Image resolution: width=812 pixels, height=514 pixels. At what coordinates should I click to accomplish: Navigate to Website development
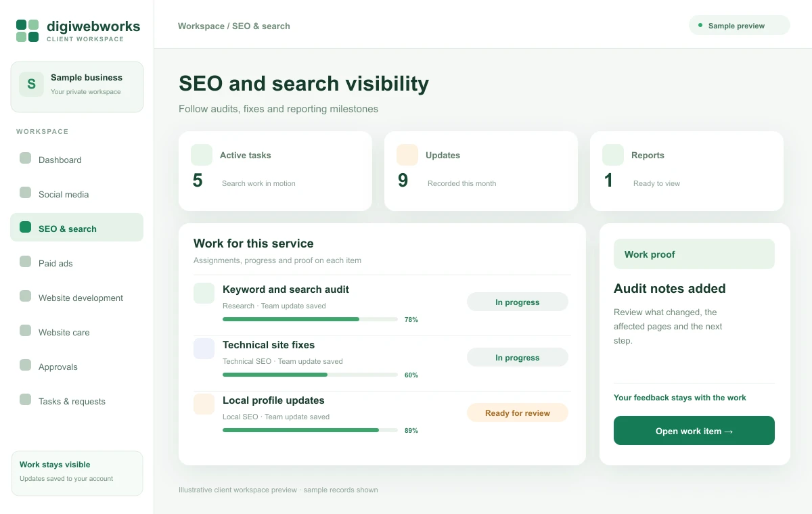tap(76, 297)
